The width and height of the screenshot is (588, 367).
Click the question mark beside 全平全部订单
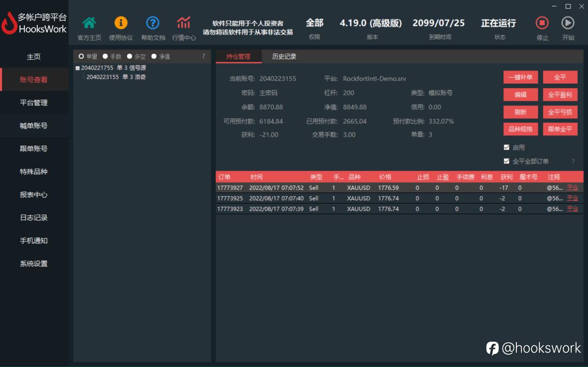click(x=573, y=162)
